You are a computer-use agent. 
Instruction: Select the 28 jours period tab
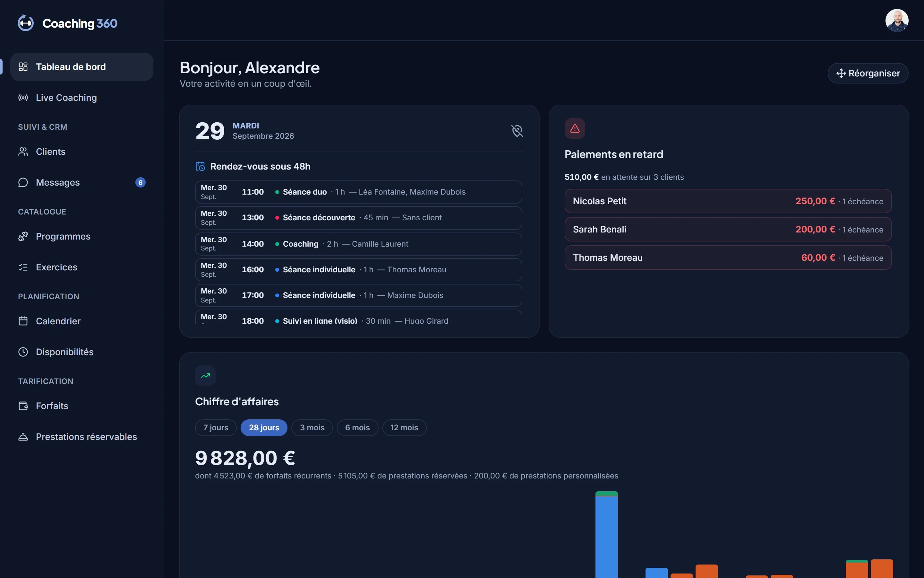tap(264, 427)
